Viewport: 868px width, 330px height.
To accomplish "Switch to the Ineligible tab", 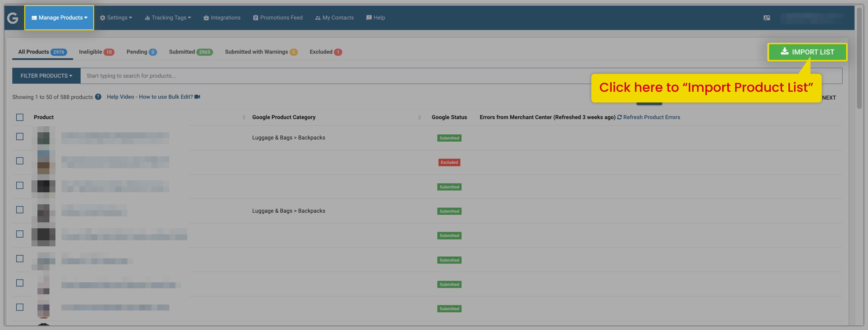I will (97, 52).
